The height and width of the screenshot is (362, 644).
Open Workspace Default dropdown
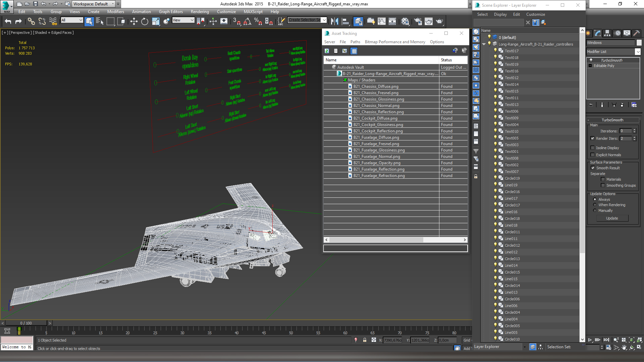[x=94, y=4]
